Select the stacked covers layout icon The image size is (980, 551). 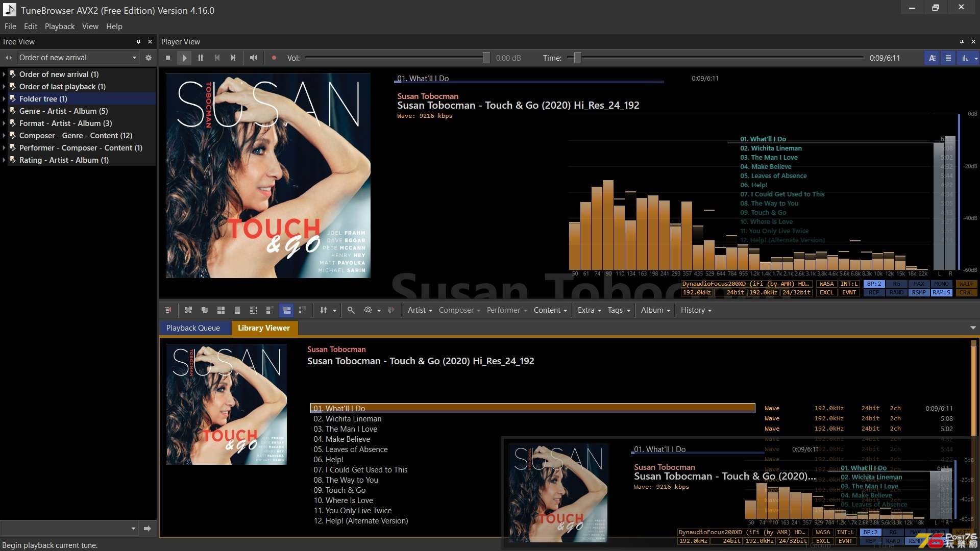[x=205, y=310]
